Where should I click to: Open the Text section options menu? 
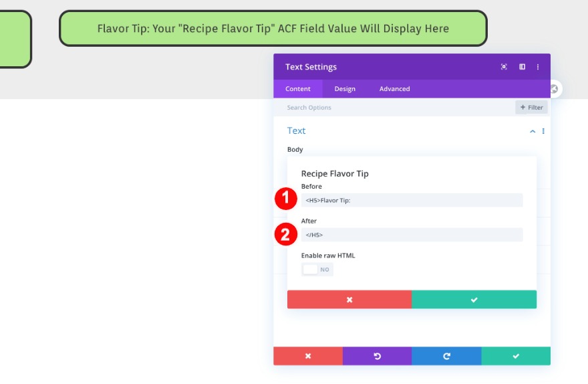[x=543, y=131]
